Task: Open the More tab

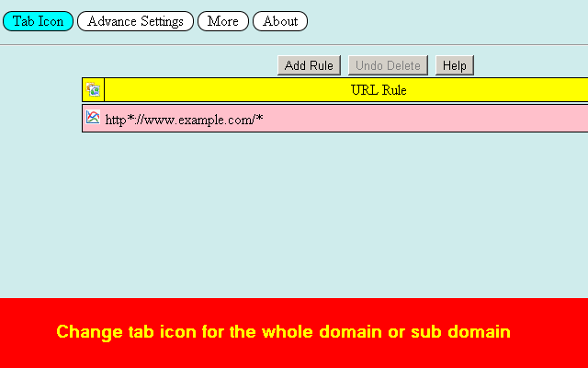Action: point(223,21)
